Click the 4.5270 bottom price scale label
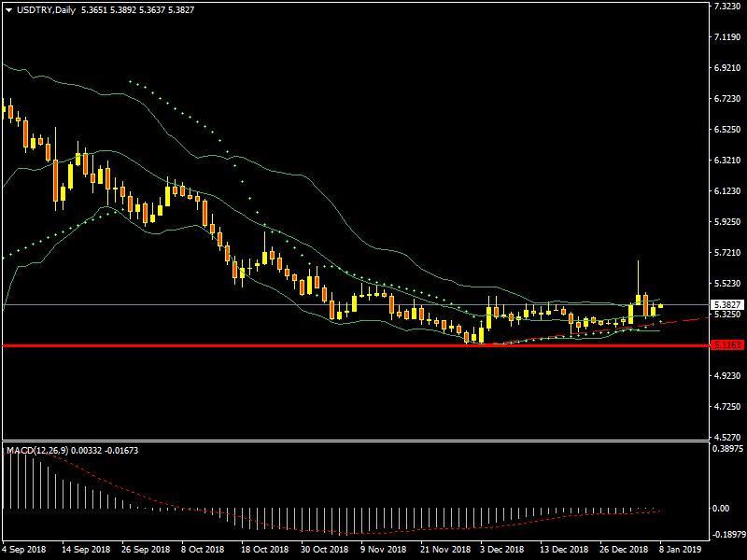Viewport: 747px width, 560px height. pos(726,437)
